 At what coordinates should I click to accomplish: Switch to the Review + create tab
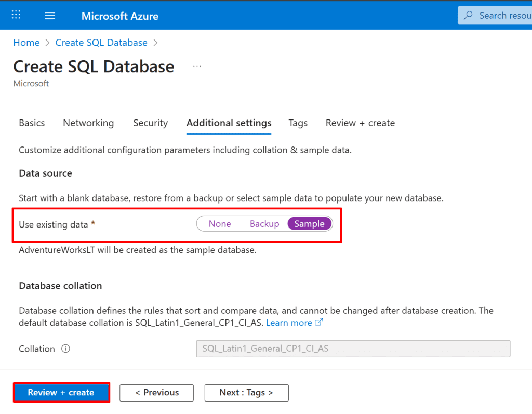[360, 123]
